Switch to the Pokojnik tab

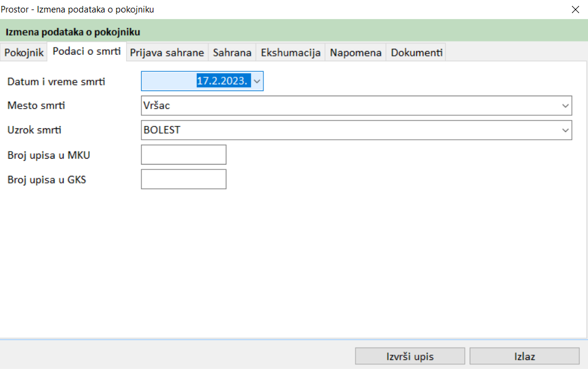24,52
